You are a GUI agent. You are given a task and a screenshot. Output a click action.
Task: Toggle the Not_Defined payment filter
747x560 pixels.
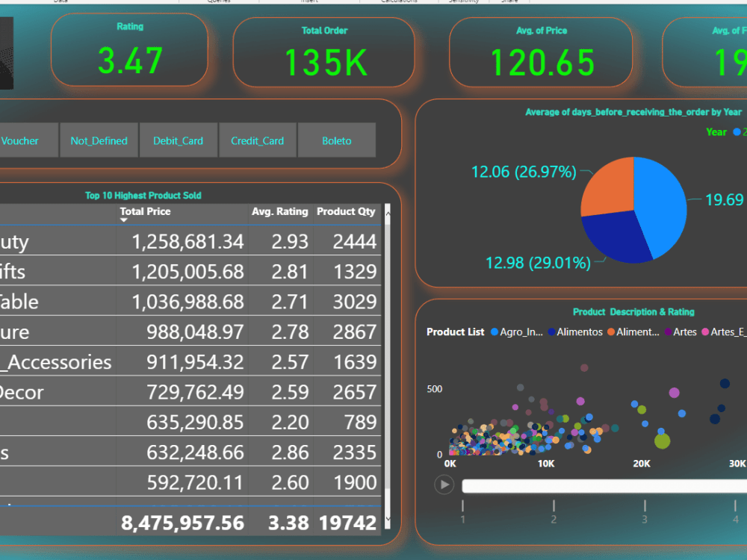point(99,140)
